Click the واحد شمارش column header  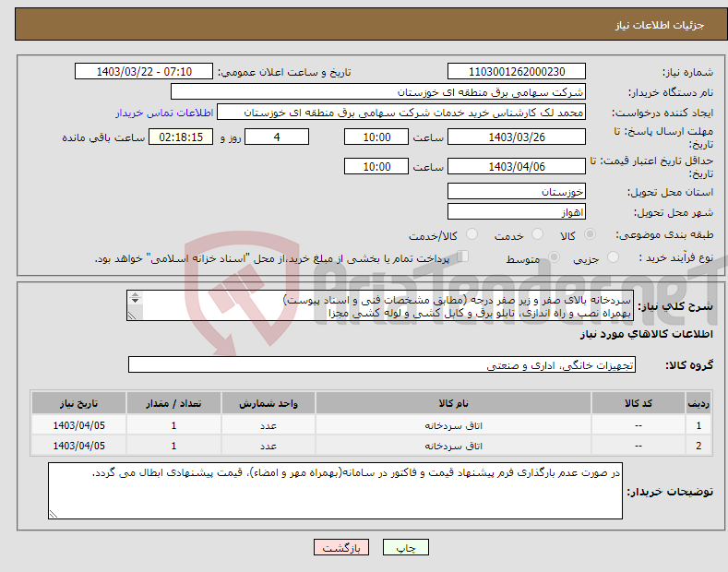tap(269, 403)
